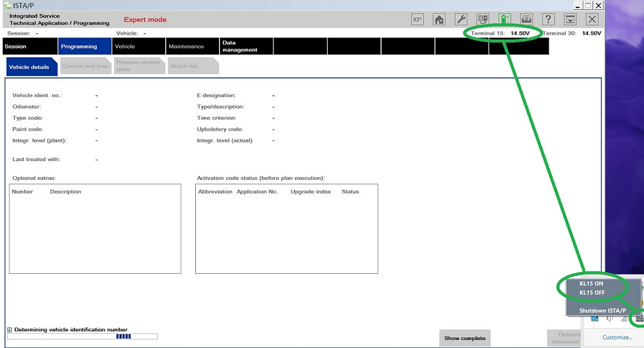Image resolution: width=644 pixels, height=348 pixels.
Task: Click Determining vehicle identification number status text
Action: pos(71,329)
